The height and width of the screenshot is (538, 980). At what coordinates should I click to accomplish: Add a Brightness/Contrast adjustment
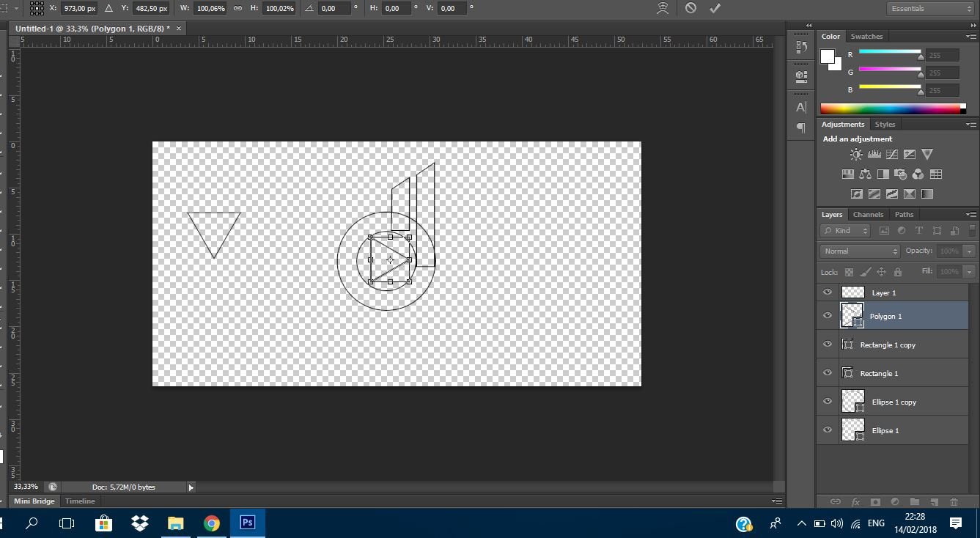(x=856, y=155)
